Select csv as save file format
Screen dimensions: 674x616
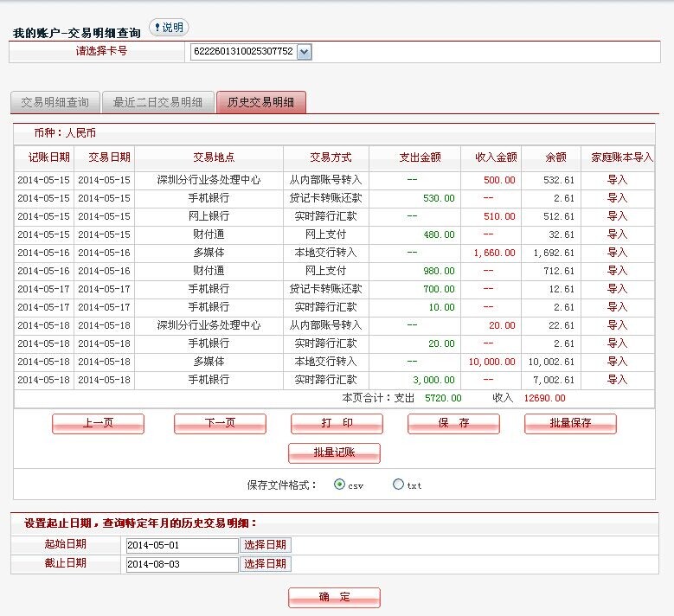pyautogui.click(x=339, y=484)
